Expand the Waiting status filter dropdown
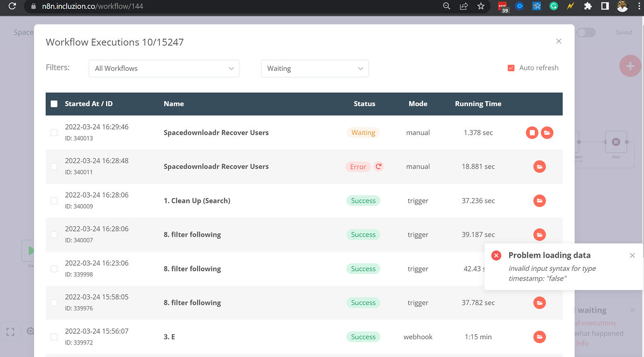This screenshot has height=357, width=644. point(315,69)
